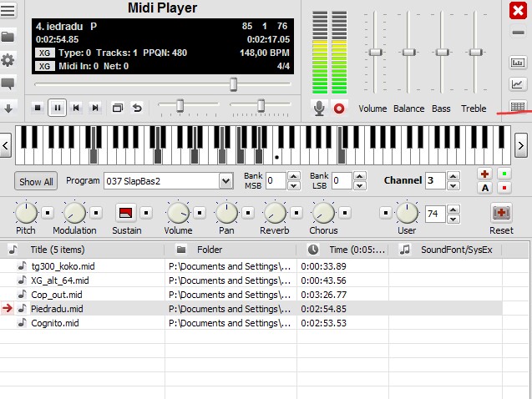The image size is (532, 399).
Task: Increase Bank LSB value
Action: coord(360,176)
